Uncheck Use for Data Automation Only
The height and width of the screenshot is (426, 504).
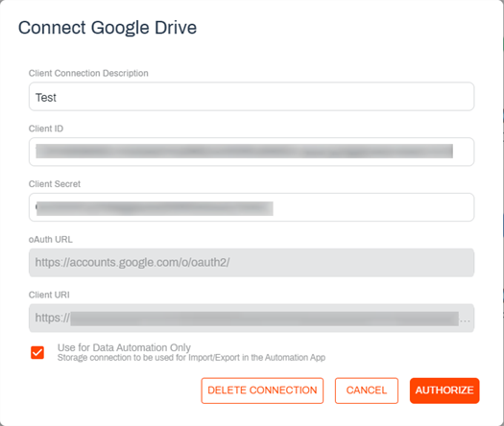(x=37, y=352)
